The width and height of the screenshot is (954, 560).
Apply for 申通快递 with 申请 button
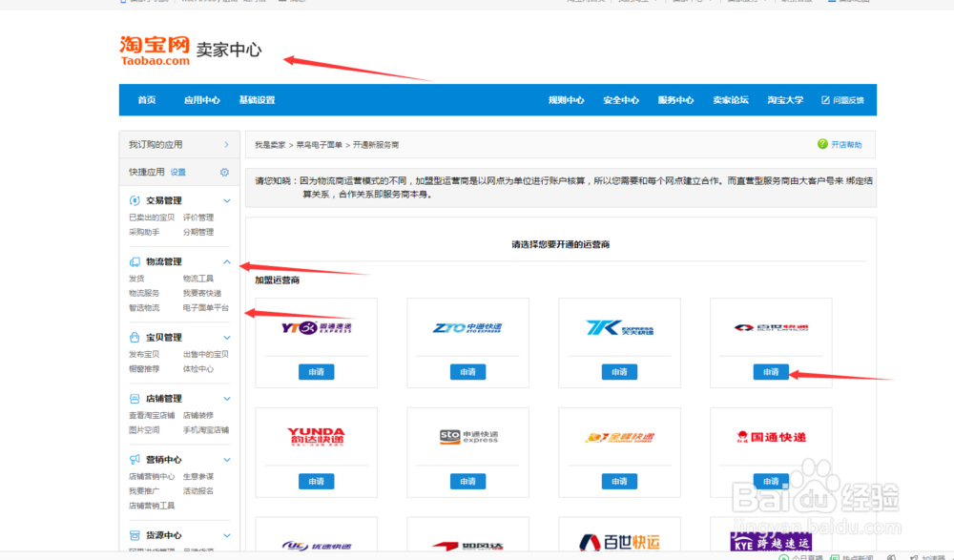(x=467, y=482)
